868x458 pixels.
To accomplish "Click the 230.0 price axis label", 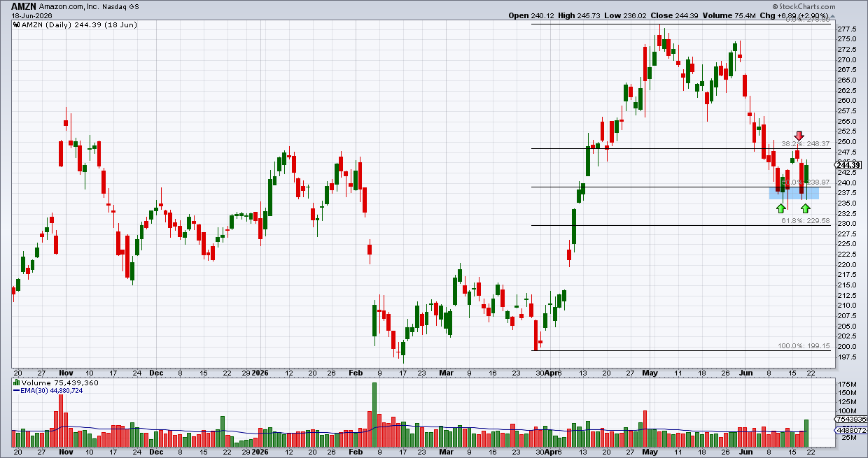I will (847, 224).
